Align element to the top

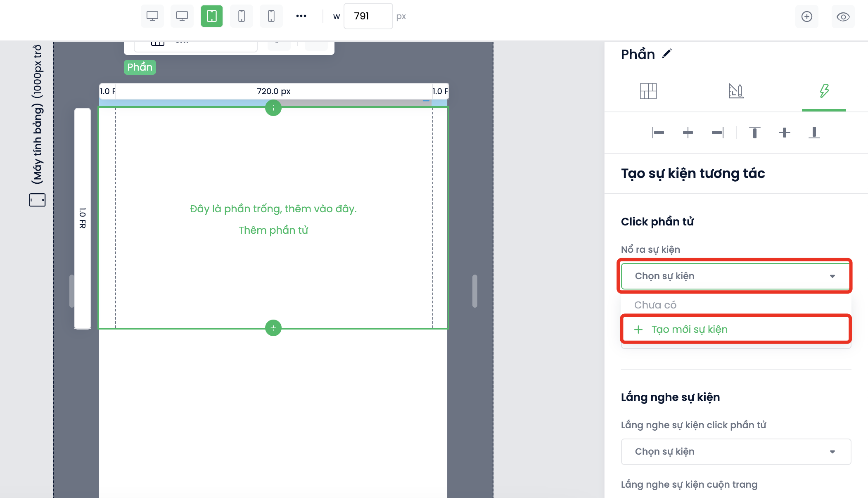pos(754,133)
